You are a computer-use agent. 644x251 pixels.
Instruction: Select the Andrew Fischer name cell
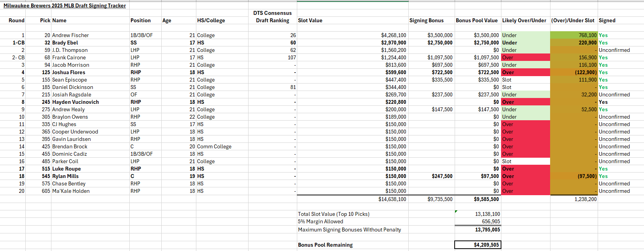tap(71, 36)
